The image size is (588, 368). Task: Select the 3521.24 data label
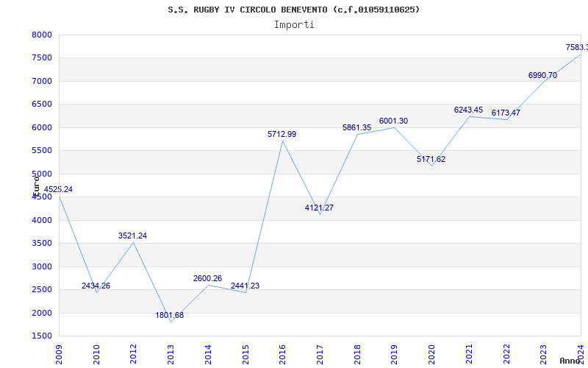[x=133, y=236]
